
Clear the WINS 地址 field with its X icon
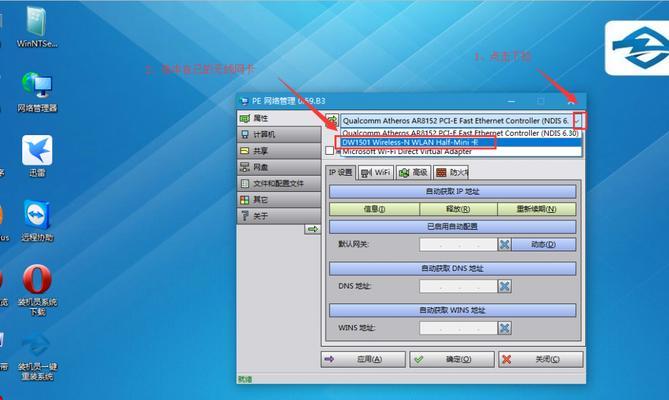504,328
